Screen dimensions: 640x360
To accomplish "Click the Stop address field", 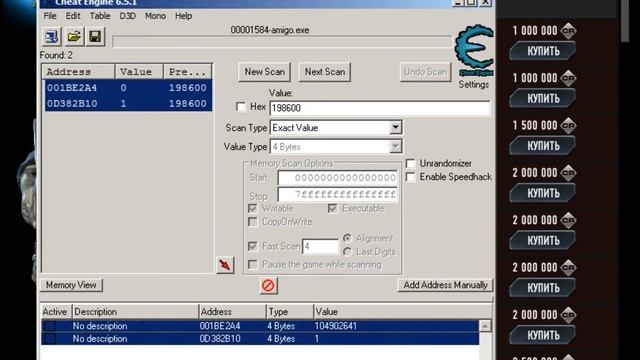I will tap(338, 194).
